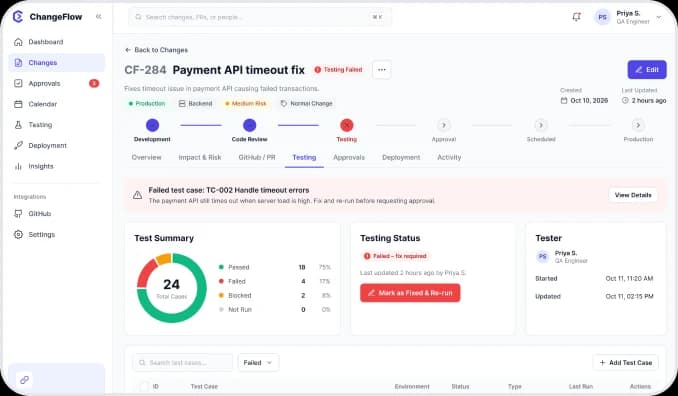
Task: Click the global search changes field
Action: [x=260, y=17]
